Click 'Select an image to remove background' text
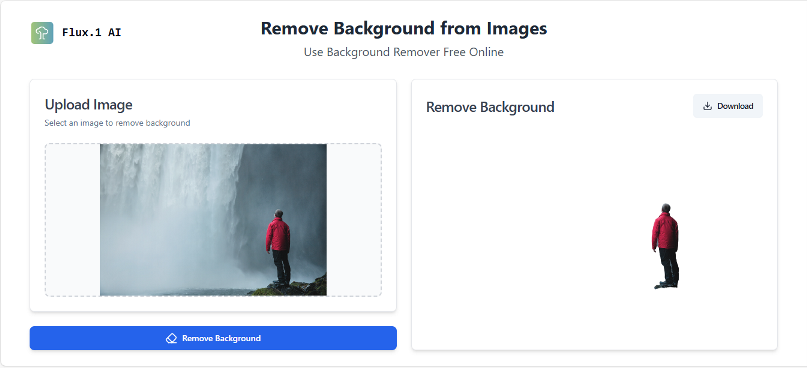This screenshot has height=368, width=807. click(x=117, y=123)
